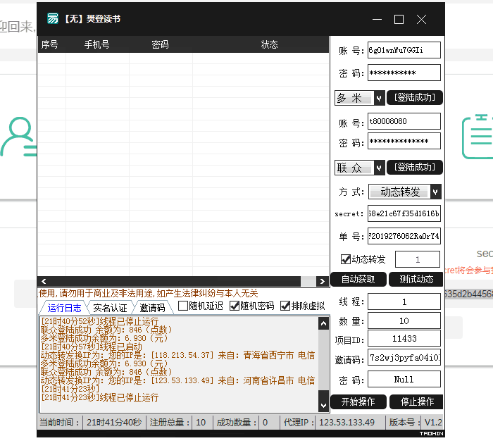This screenshot has height=448, width=493.
Task: Click last log line 线程已停止运行 at 21时41分23秒
Action: tap(100, 397)
